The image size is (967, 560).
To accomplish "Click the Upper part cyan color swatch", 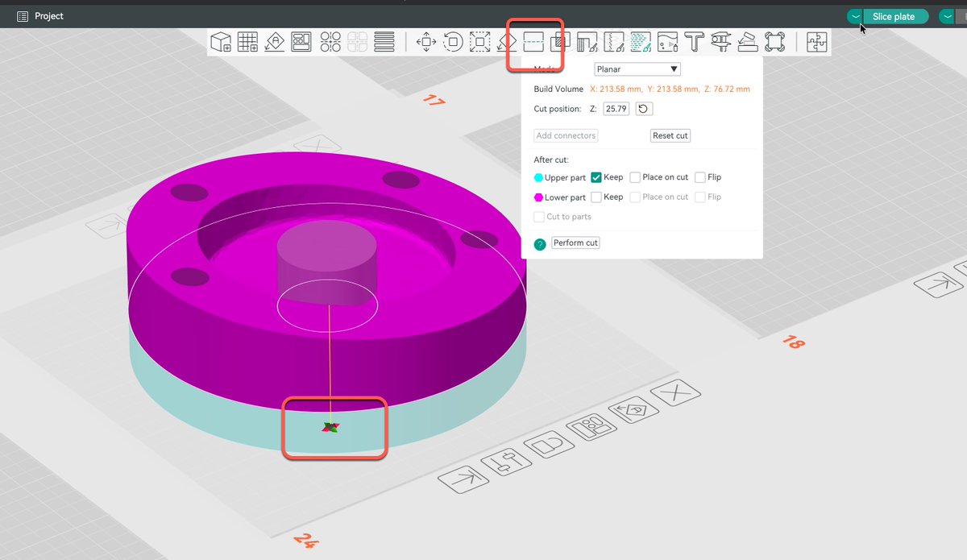I will [x=538, y=177].
